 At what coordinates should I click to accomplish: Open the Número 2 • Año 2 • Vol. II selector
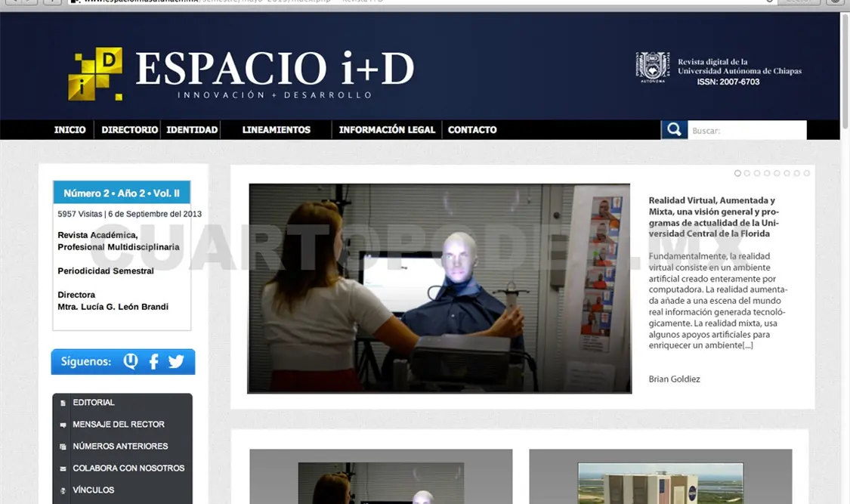click(x=121, y=192)
